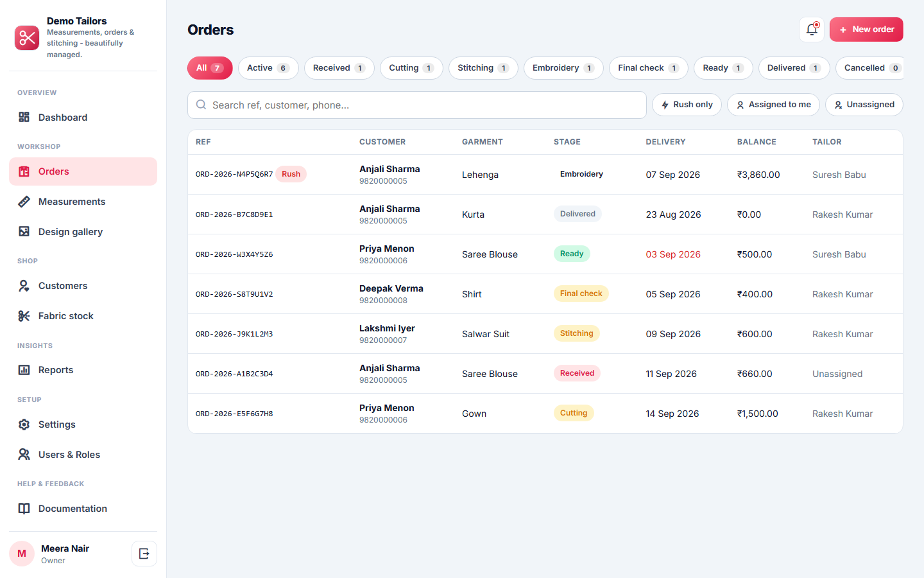Click the Stitching badge in Lakshmi's row

(x=577, y=333)
